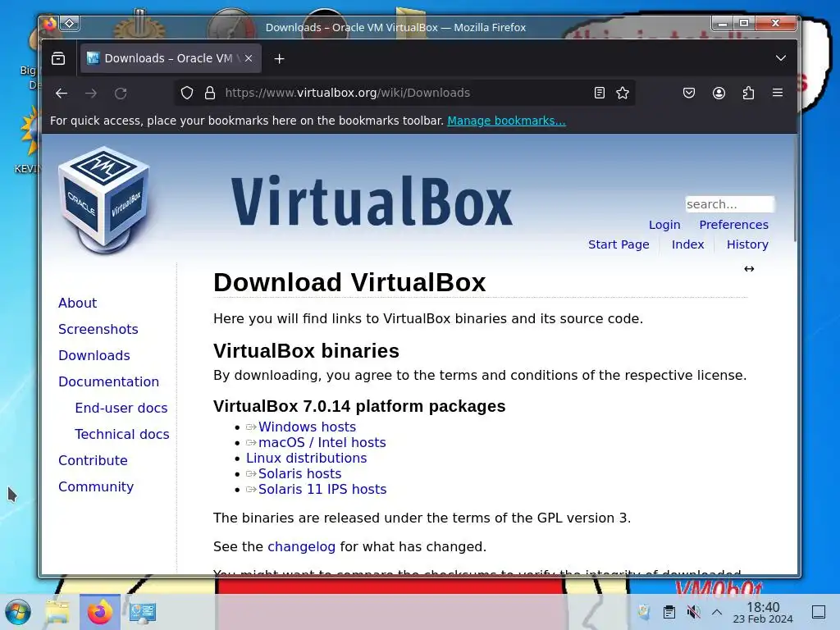Open the tray icon left of clipboard
Image resolution: width=840 pixels, height=630 pixels.
point(645,612)
